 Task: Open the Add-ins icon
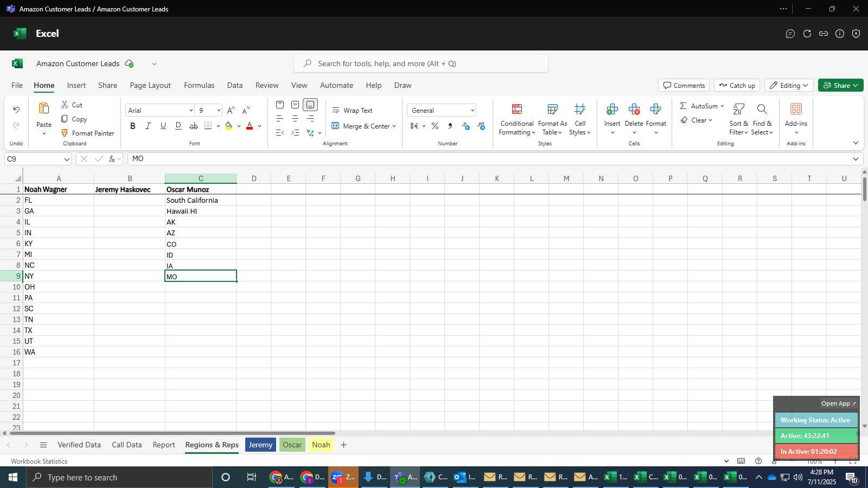pos(796,109)
